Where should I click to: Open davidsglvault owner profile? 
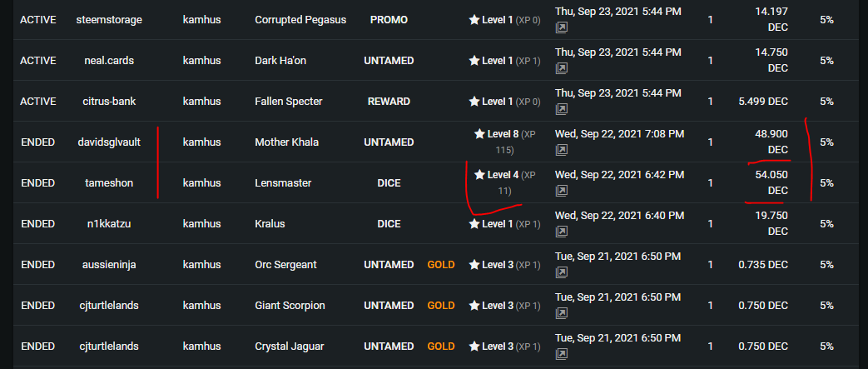coord(109,142)
